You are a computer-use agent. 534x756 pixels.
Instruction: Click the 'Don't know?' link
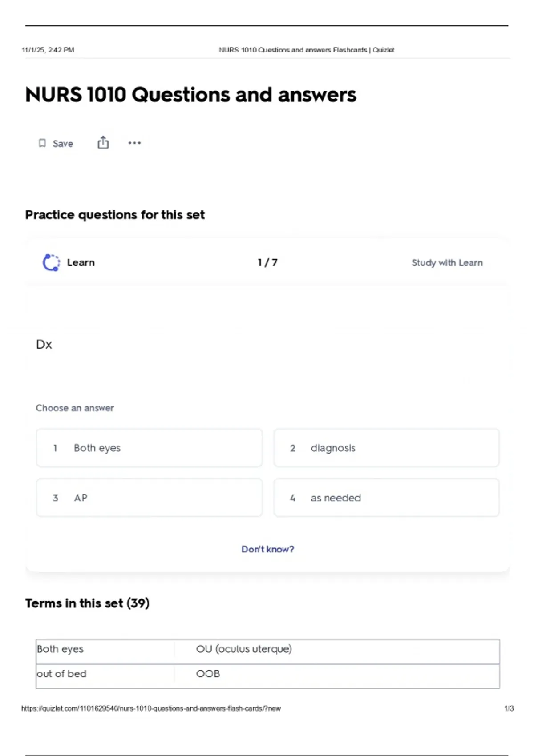point(267,549)
